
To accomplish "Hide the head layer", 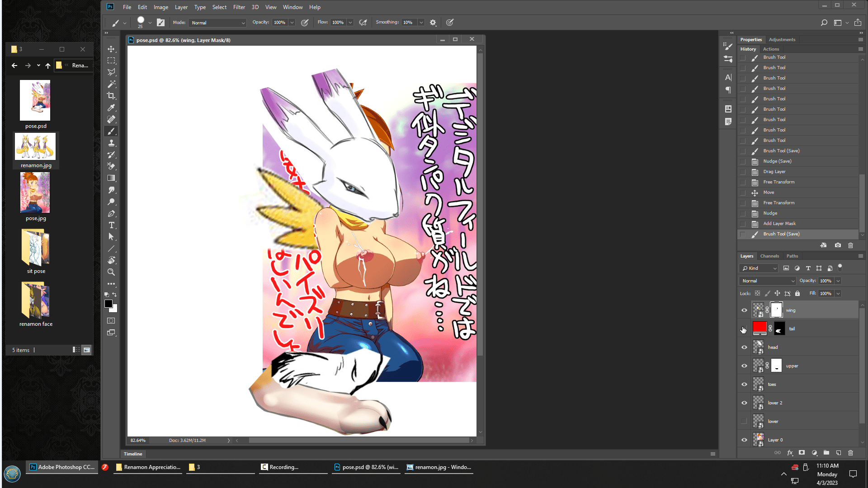I will [x=744, y=347].
